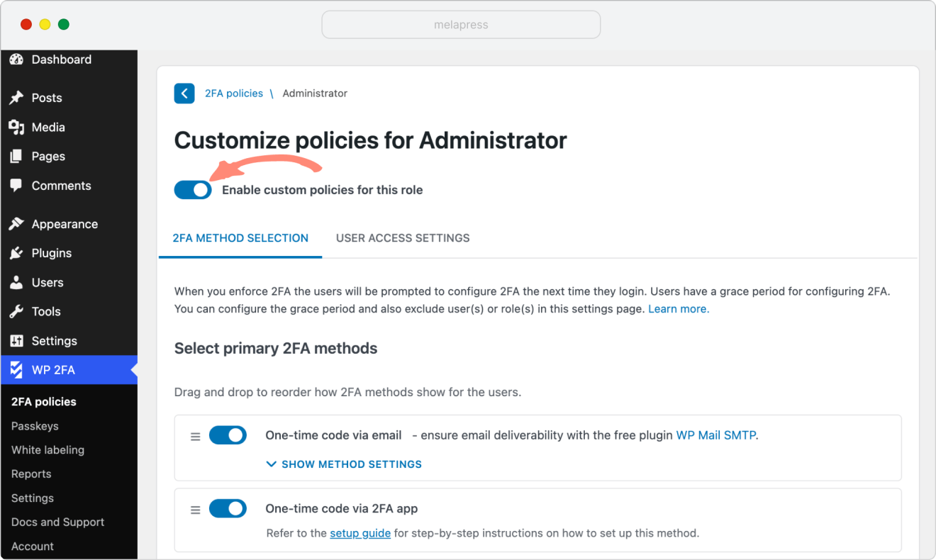
Task: Click 'One-time code via 2FA app' label
Action: pos(342,509)
